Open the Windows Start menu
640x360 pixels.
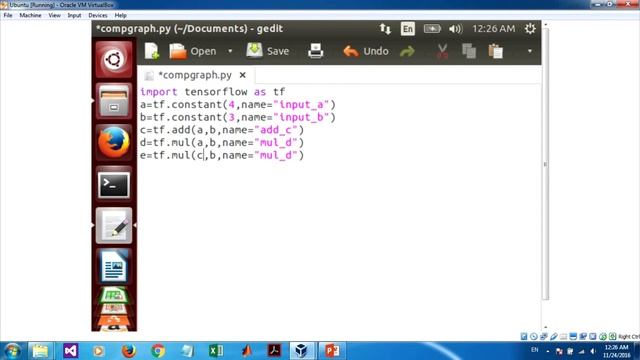(x=13, y=351)
